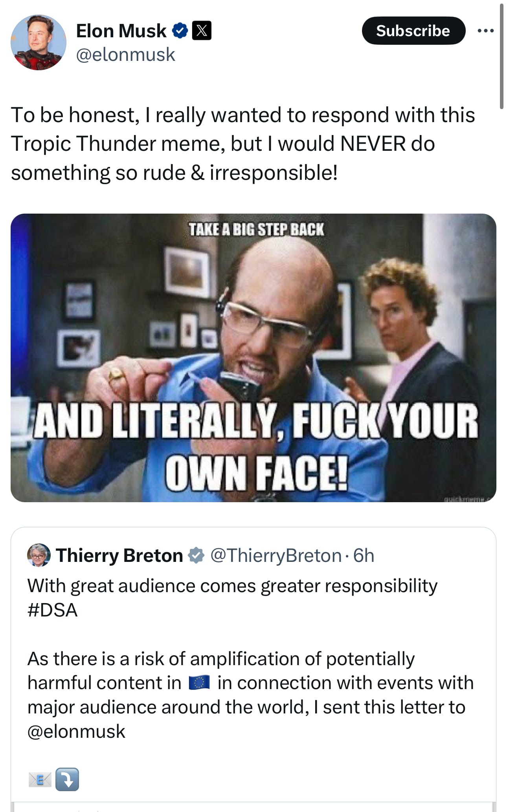Open the @ThierryBreton handle

276,555
